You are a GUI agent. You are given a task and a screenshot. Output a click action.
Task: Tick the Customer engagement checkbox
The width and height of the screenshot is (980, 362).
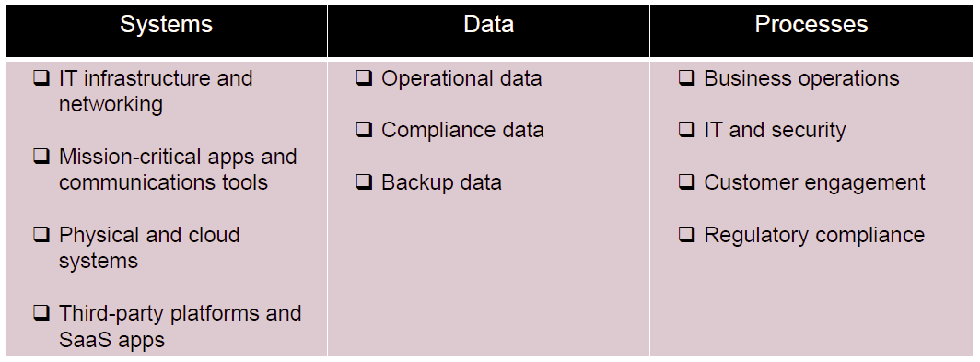coord(686,183)
